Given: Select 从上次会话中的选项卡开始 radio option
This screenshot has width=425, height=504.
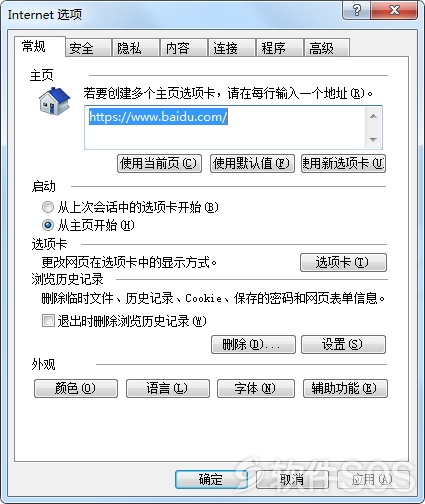Looking at the screenshot, I should 48,207.
